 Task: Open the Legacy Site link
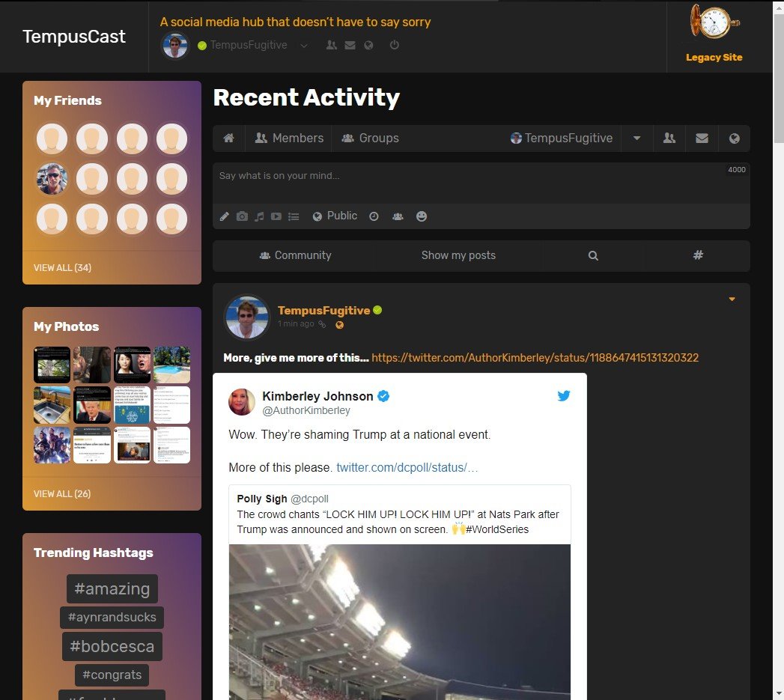click(714, 57)
